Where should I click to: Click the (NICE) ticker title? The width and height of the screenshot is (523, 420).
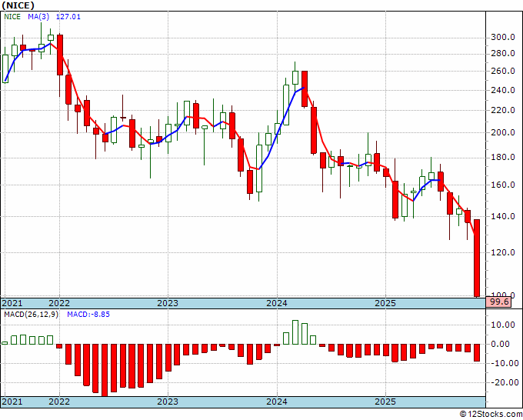pyautogui.click(x=18, y=5)
